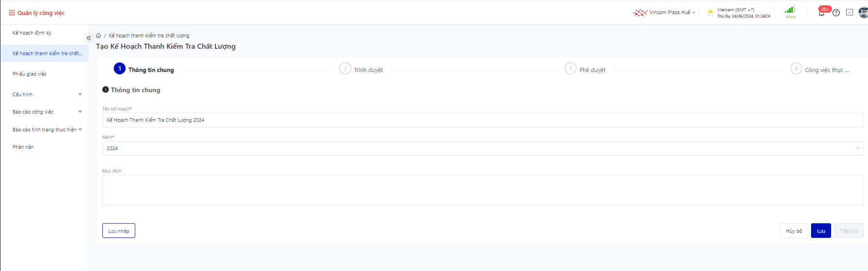This screenshot has height=271, width=868.
Task: Click the info icon beside Thông tin chung
Action: click(106, 90)
